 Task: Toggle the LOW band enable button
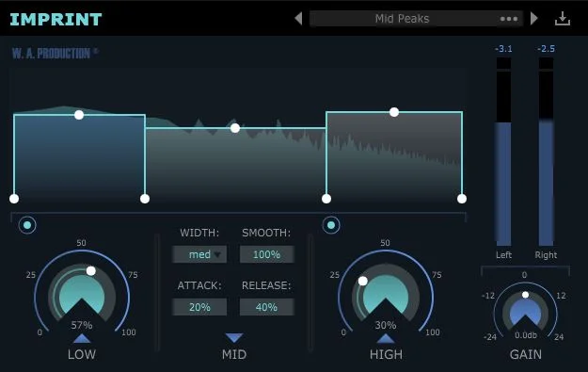click(x=27, y=225)
